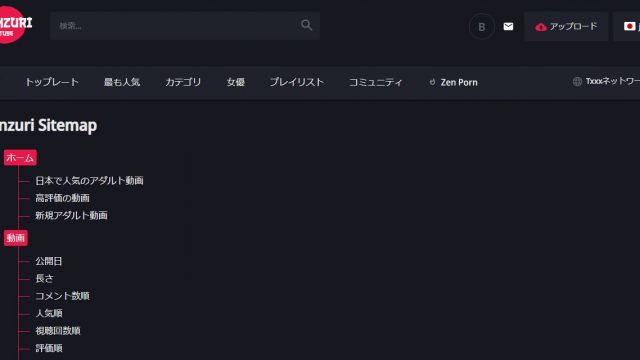Open the B user avatar
The height and width of the screenshot is (360, 640).
point(482,27)
